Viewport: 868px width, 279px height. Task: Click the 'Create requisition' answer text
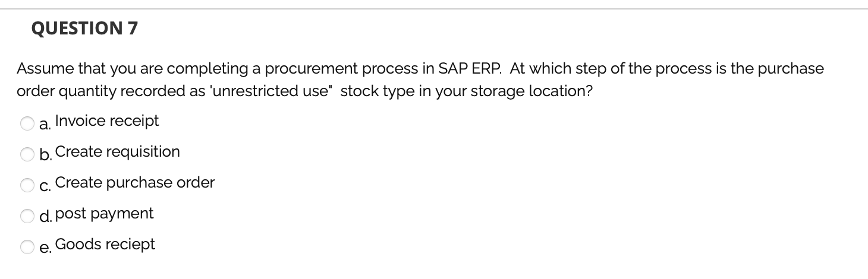(118, 152)
